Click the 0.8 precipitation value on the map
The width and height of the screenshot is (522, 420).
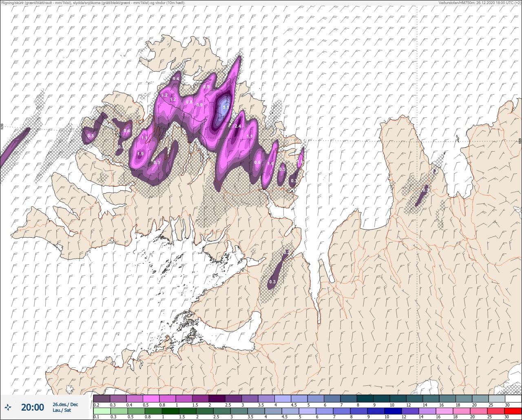click(189, 102)
